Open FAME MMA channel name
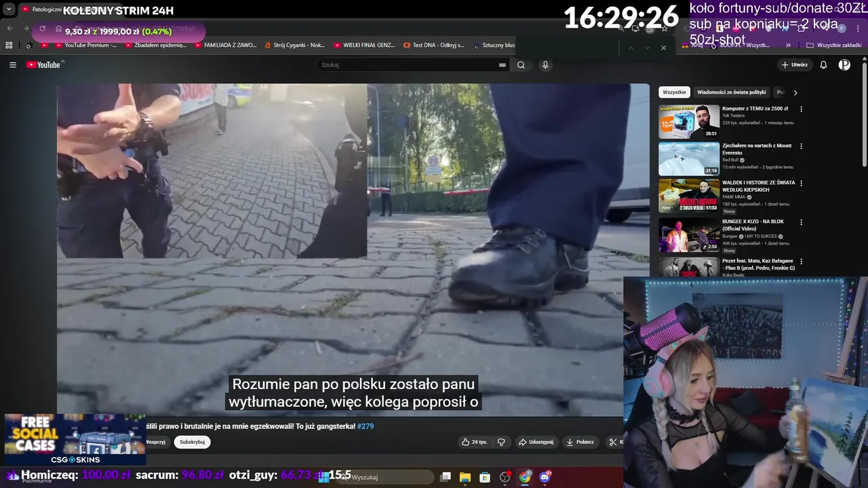This screenshot has height=488, width=868. 735,197
